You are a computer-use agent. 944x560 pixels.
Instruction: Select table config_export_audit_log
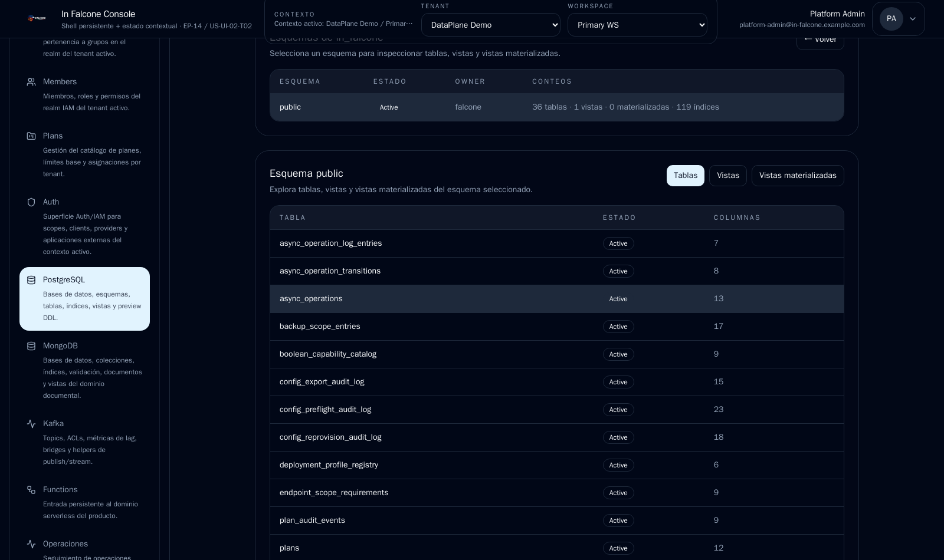(557, 382)
